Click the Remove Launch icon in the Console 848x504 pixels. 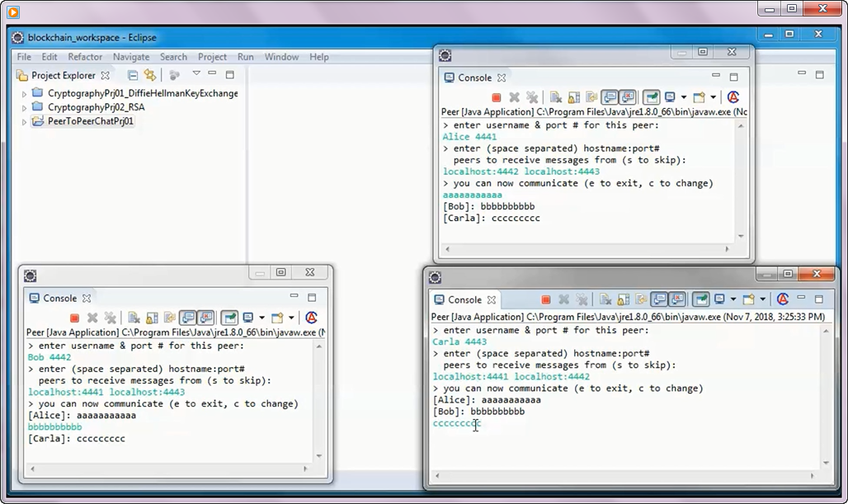513,97
